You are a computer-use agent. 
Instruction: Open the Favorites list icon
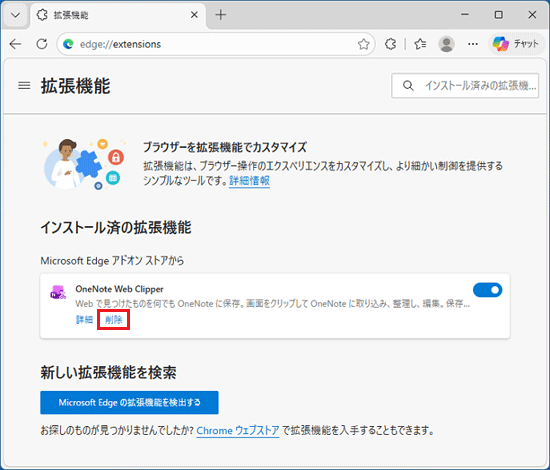(x=420, y=44)
